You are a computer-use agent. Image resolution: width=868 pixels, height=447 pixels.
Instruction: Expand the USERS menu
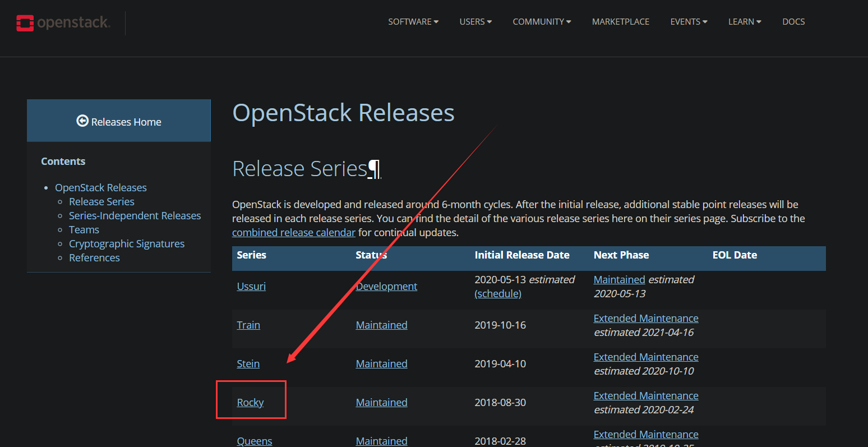tap(475, 22)
